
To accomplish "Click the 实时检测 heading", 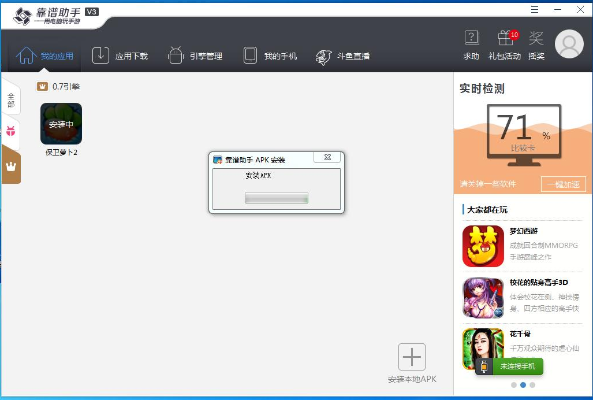I will coord(482,88).
